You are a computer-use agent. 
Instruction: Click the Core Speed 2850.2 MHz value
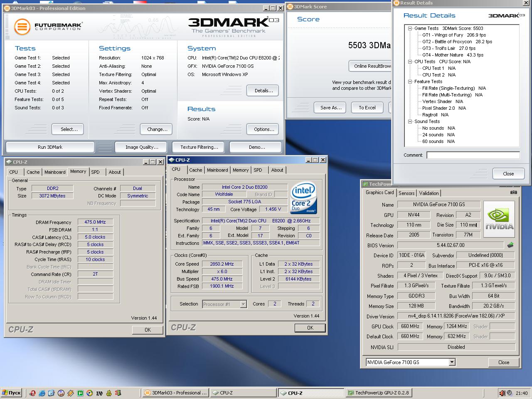(222, 264)
